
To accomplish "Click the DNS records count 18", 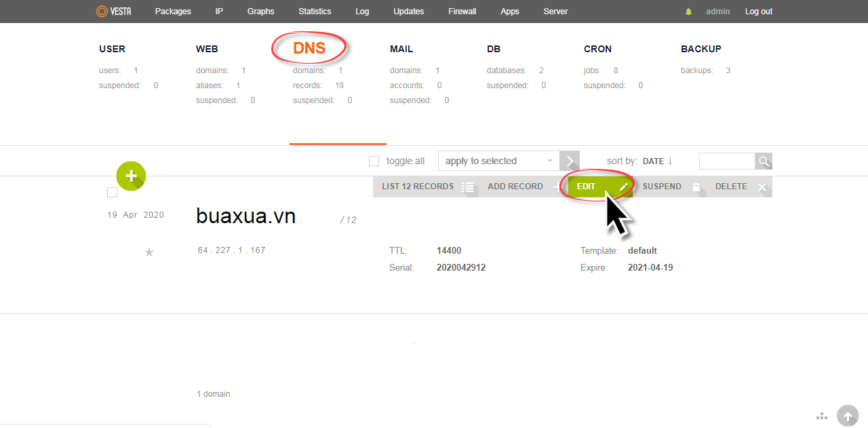I will pyautogui.click(x=340, y=85).
